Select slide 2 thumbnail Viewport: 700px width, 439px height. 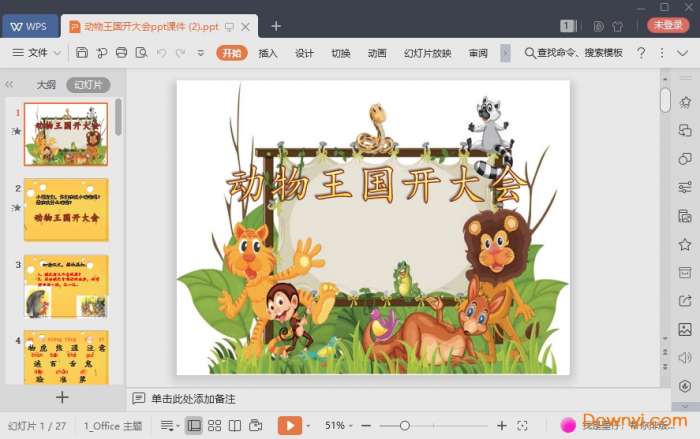click(66, 210)
